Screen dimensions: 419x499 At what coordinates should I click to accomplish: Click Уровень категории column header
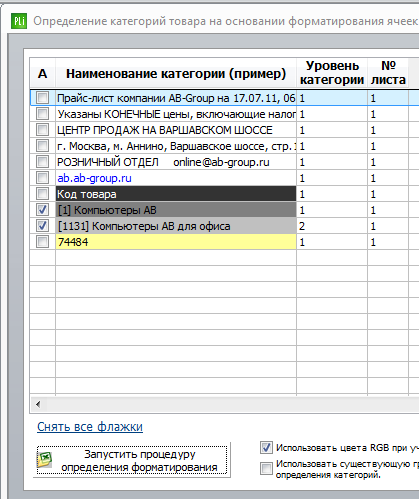[332, 73]
